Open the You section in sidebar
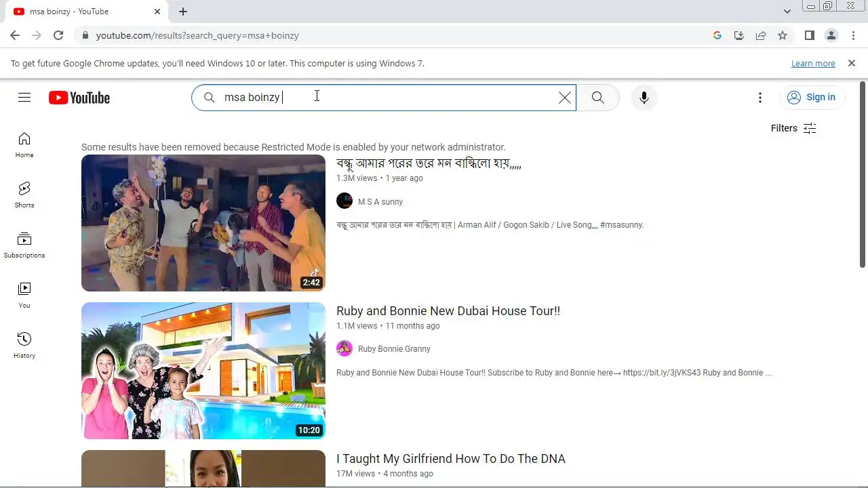 [x=24, y=296]
